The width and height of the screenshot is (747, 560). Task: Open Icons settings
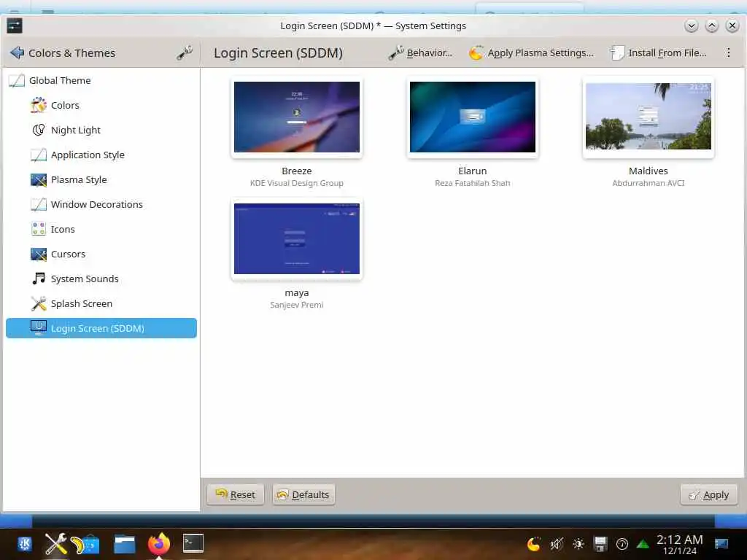point(101,229)
